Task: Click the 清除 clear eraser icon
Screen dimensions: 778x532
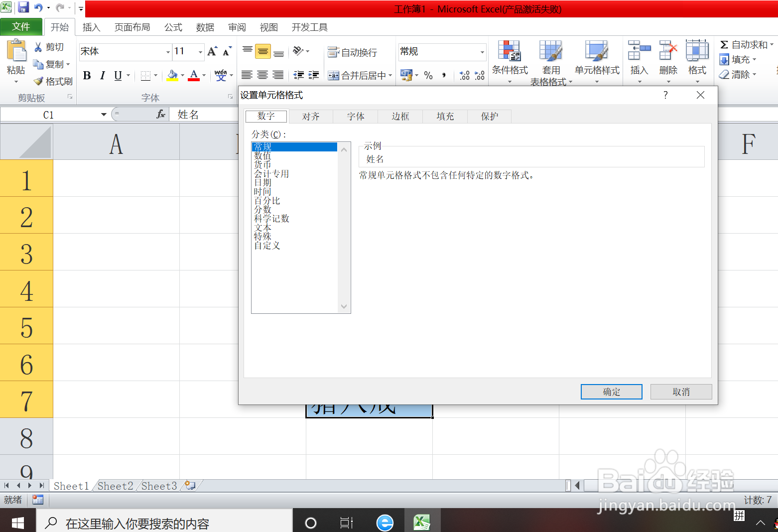Action: pyautogui.click(x=724, y=75)
